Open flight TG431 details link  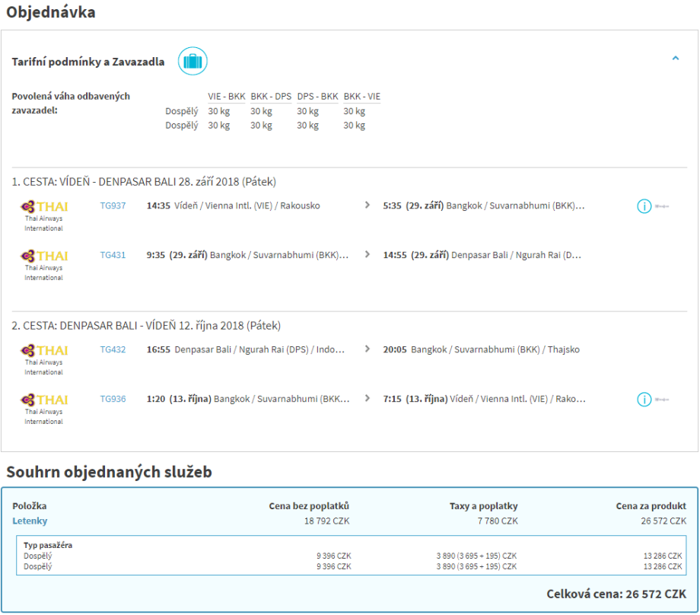click(113, 255)
